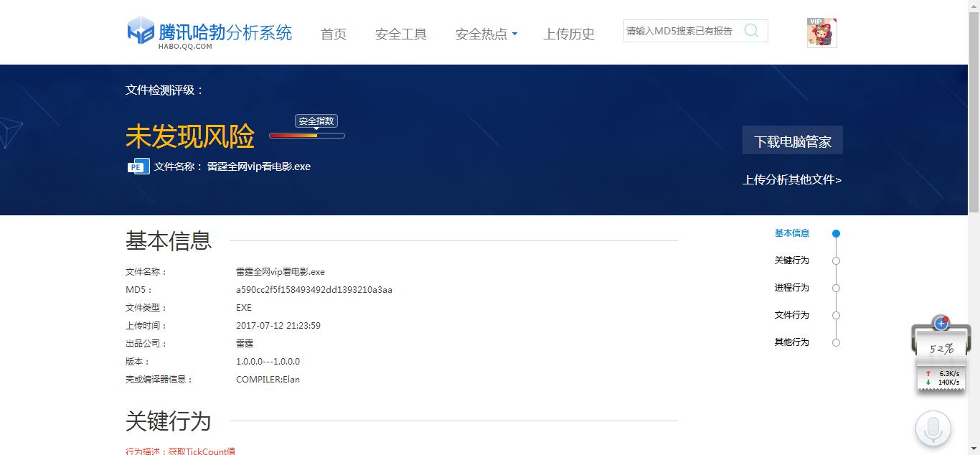The width and height of the screenshot is (980, 455).
Task: Click the 6.3K/s upload speed readout
Action: click(949, 374)
